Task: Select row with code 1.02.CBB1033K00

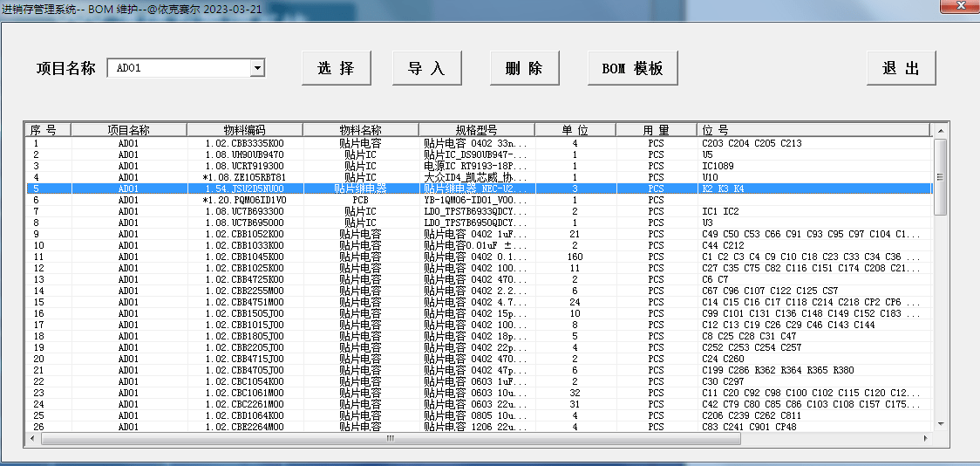Action: tap(479, 245)
